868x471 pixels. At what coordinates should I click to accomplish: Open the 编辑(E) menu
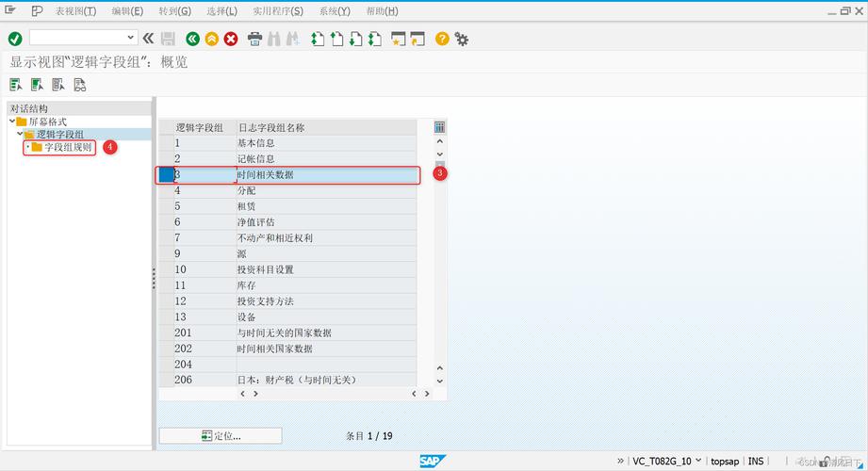[127, 11]
